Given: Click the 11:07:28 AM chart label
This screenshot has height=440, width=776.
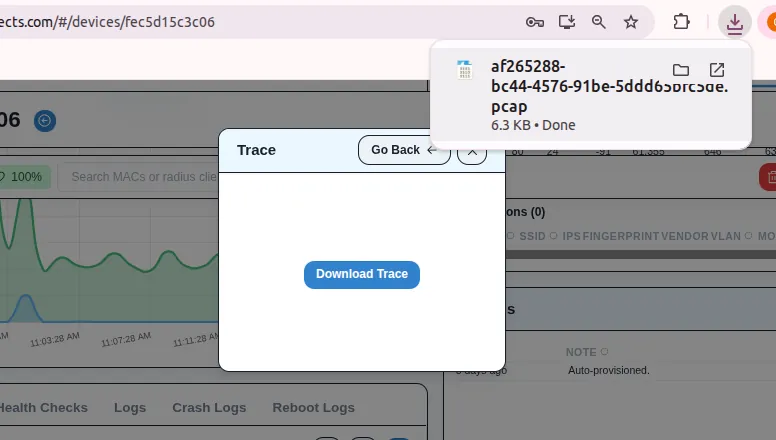Looking at the screenshot, I should click(x=126, y=340).
